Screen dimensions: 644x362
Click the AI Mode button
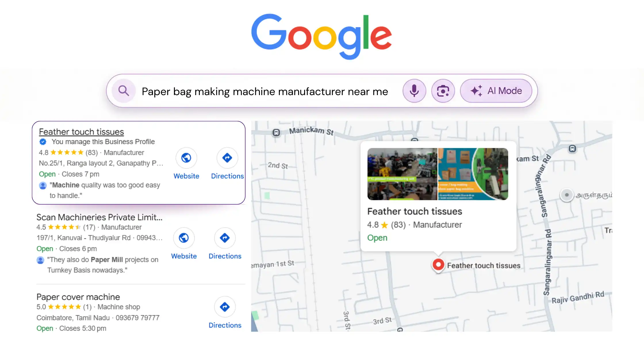tap(496, 91)
